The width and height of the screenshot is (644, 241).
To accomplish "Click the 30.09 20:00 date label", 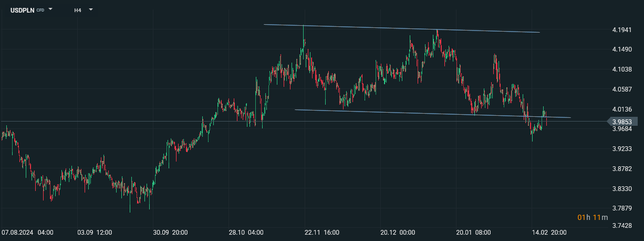I will pyautogui.click(x=170, y=232).
